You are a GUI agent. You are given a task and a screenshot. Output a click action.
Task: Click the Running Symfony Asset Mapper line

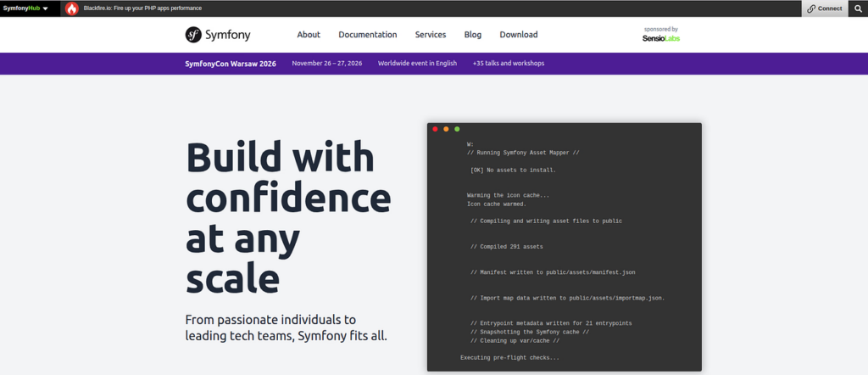pyautogui.click(x=523, y=153)
